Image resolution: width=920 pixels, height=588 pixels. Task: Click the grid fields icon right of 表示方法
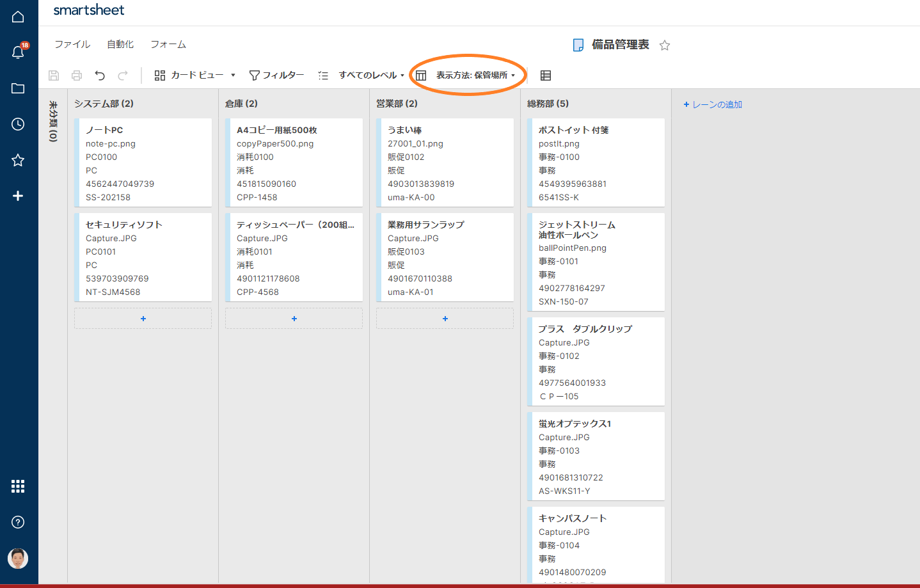pos(546,75)
